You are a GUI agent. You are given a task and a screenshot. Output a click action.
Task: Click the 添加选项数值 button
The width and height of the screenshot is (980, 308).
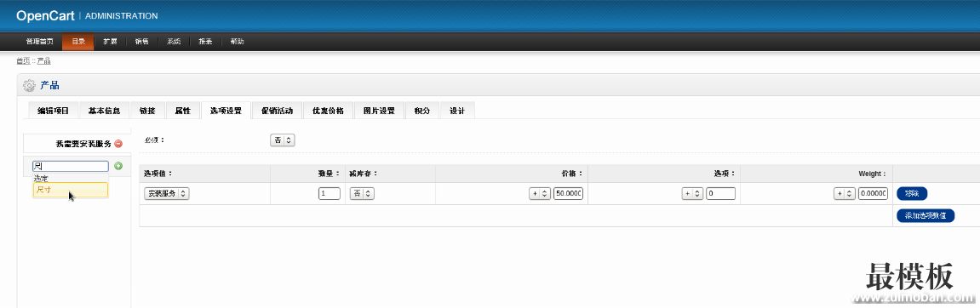pyautogui.click(x=926, y=215)
